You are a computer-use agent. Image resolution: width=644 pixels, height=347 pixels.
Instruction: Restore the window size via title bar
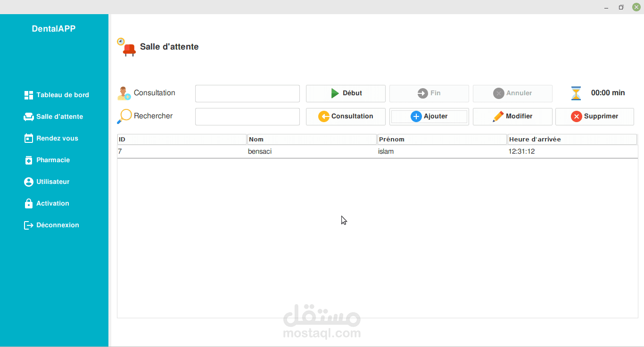coord(621,7)
